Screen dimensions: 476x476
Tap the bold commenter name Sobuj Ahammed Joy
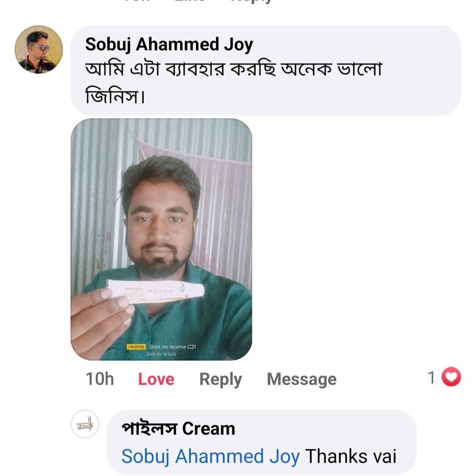coord(169,45)
